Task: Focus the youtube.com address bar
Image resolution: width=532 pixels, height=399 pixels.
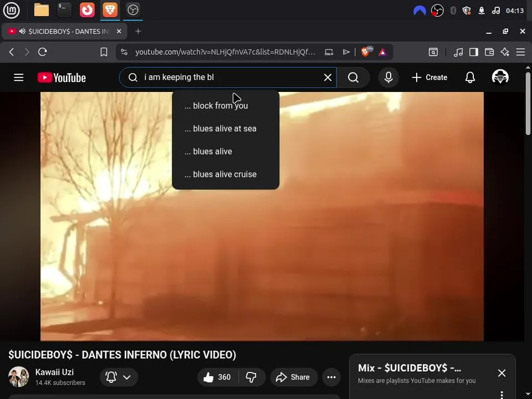Action: point(225,52)
